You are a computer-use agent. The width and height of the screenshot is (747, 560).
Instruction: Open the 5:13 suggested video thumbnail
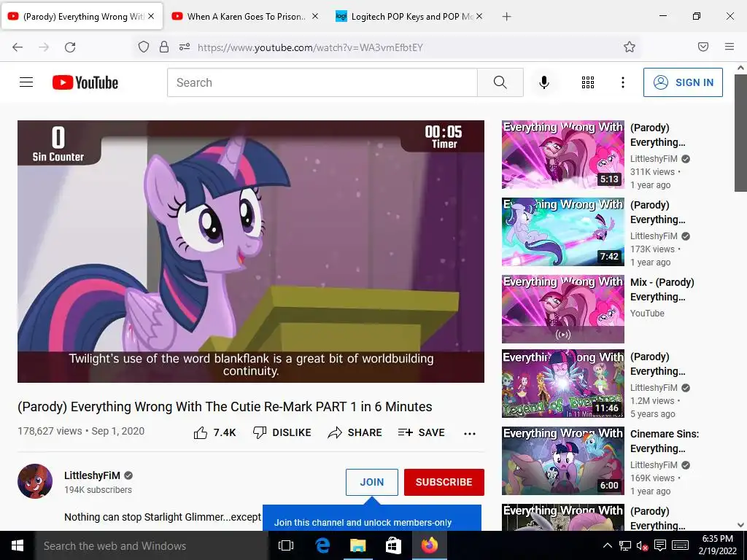point(562,155)
